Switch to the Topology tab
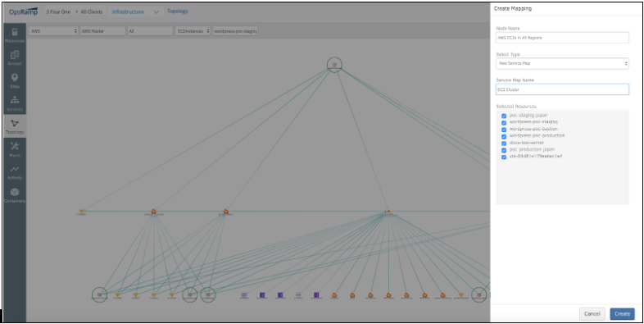The width and height of the screenshot is (644, 324). 178,11
